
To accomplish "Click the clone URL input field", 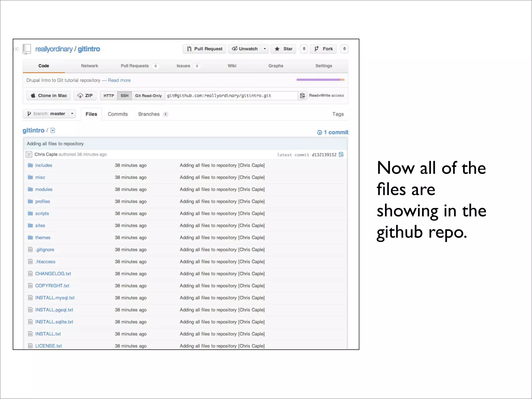I will coord(231,96).
